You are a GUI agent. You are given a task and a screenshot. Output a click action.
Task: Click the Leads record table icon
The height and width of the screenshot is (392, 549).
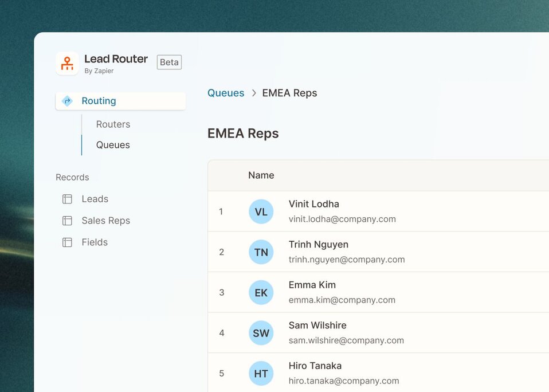[66, 198]
